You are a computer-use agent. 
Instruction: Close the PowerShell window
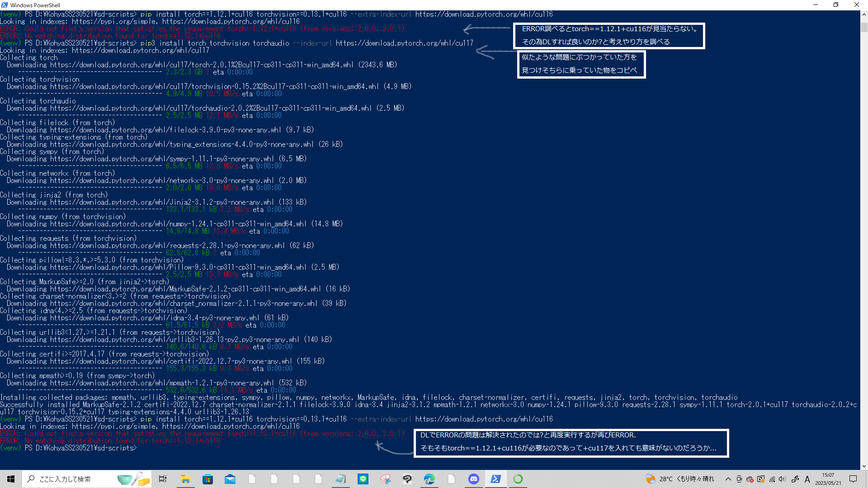[857, 5]
